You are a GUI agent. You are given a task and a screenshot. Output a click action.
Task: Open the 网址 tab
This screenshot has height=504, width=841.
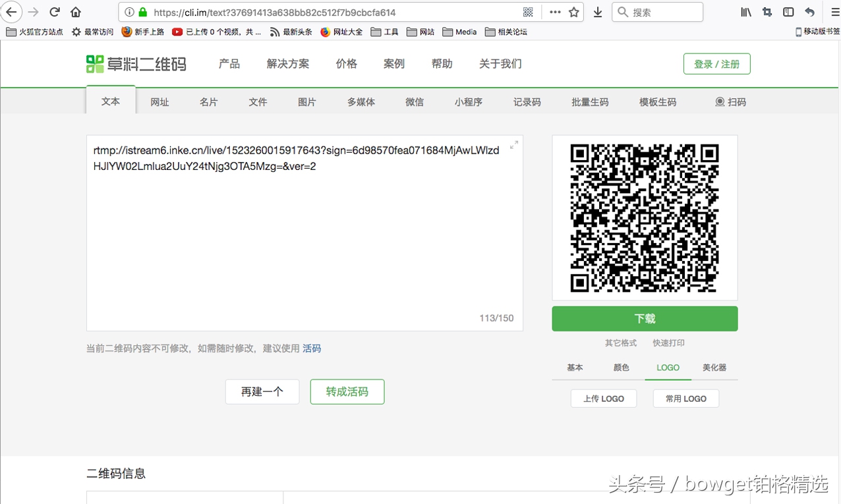(x=159, y=101)
